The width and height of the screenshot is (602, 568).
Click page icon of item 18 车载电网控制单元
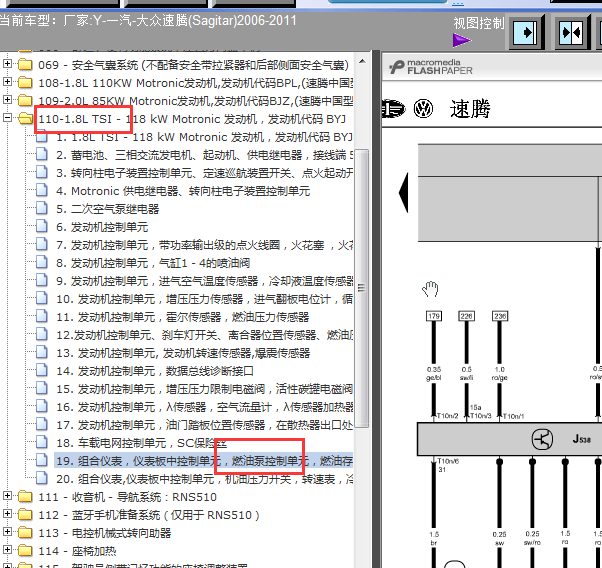pyautogui.click(x=41, y=442)
